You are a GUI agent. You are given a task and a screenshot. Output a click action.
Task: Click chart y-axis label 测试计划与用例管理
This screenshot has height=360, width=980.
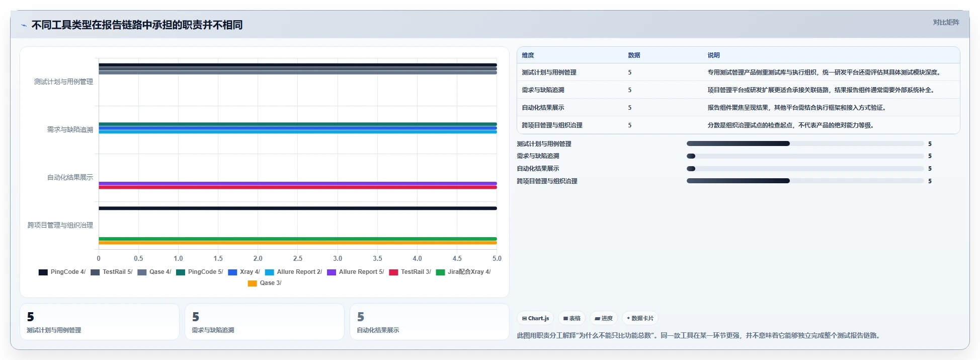click(x=63, y=82)
